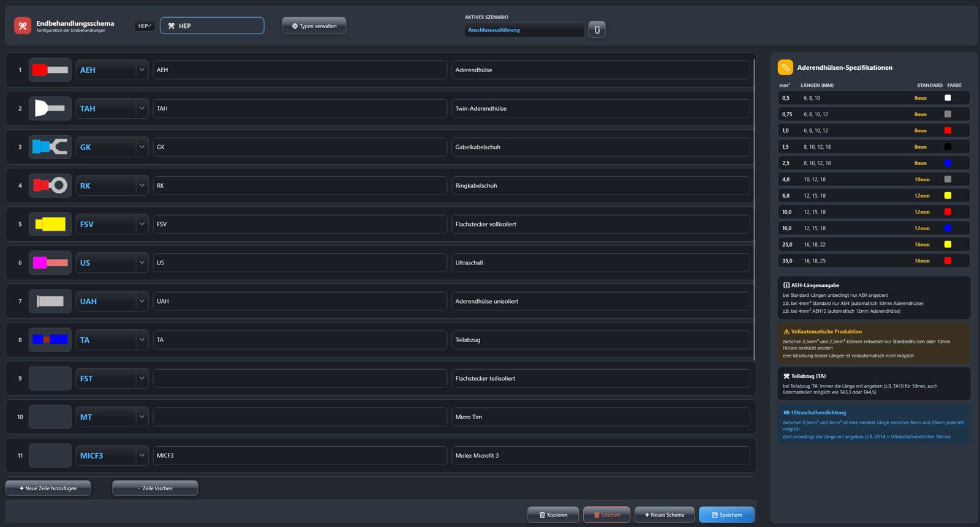Screen dimensions: 980x527
Task: Expand the GK type dropdown
Action: click(142, 147)
